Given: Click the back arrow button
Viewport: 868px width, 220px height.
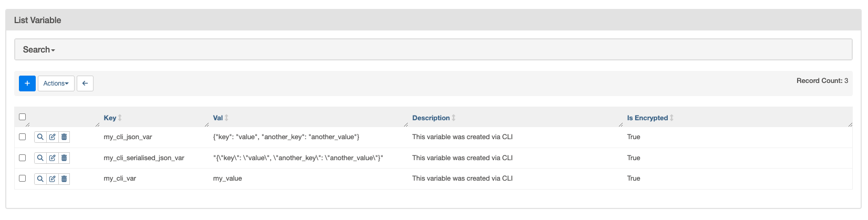Looking at the screenshot, I should [85, 83].
